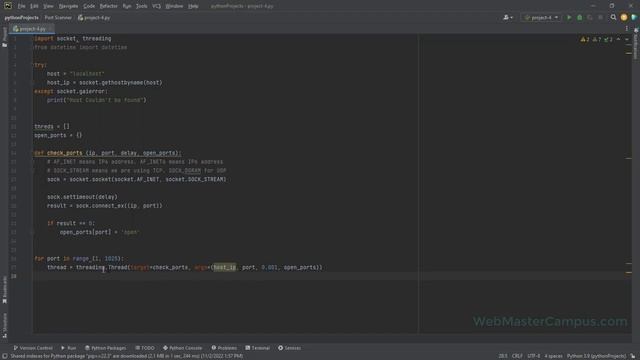The height and width of the screenshot is (360, 640).
Task: Open the TODO tool window
Action: [x=145, y=348]
